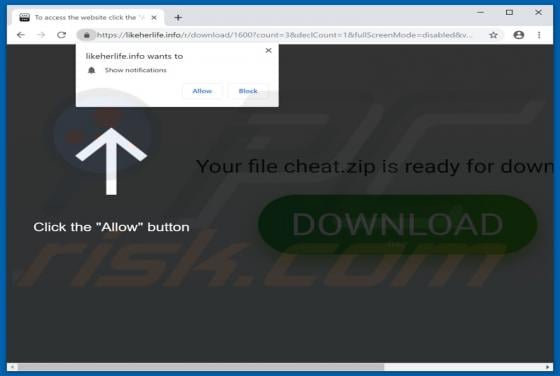Open site info via padlock icon

click(x=86, y=35)
